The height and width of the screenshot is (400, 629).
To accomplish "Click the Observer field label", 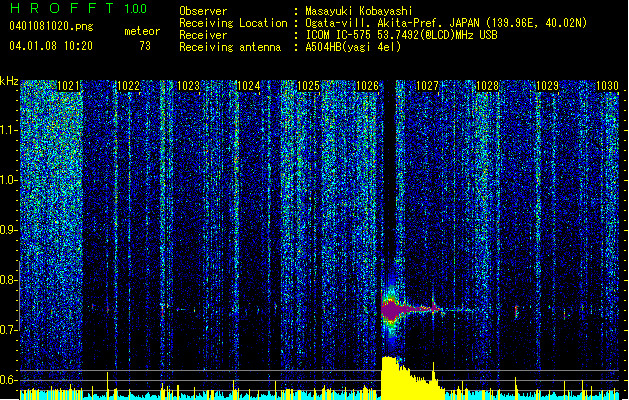I will [203, 11].
